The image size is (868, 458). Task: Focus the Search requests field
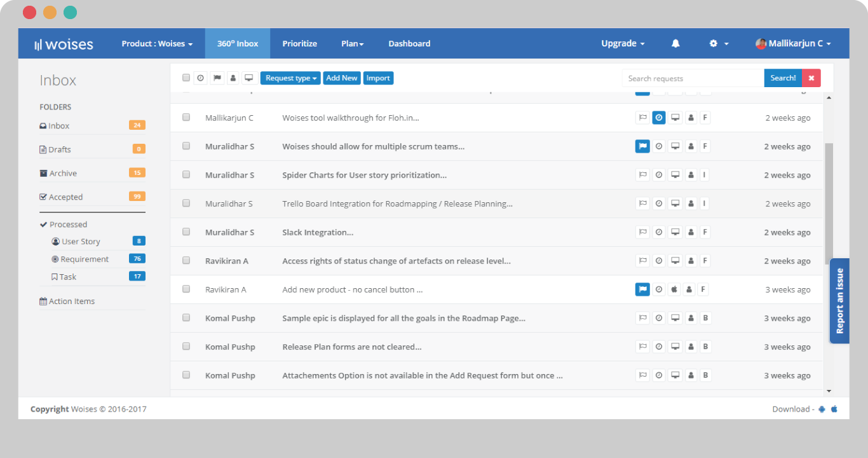point(693,78)
